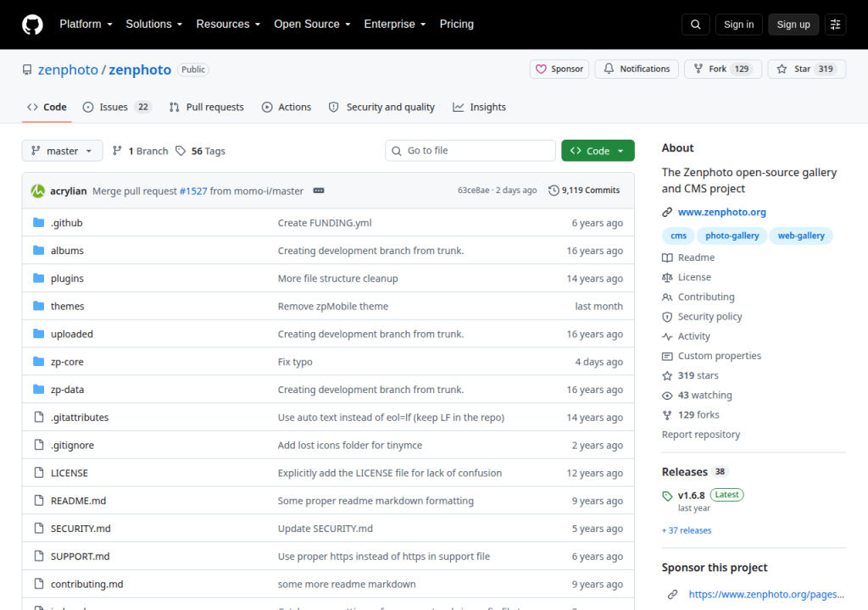Focus the Go to file search field

pyautogui.click(x=470, y=151)
